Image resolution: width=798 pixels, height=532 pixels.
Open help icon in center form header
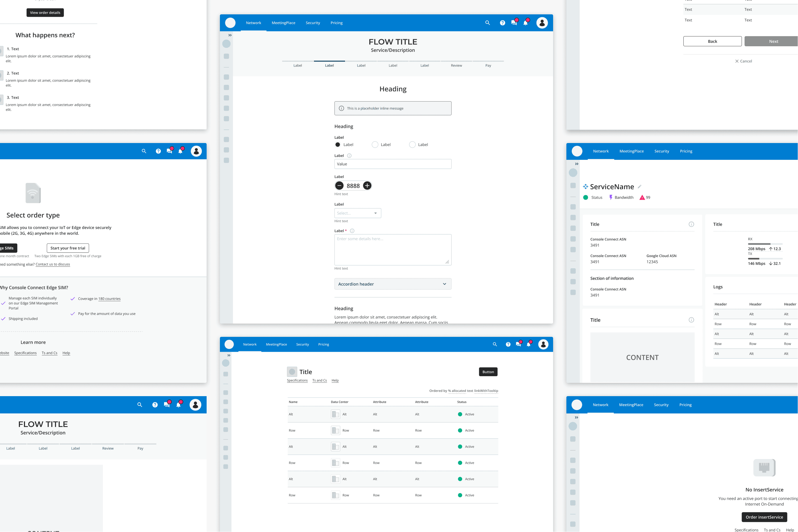(503, 23)
